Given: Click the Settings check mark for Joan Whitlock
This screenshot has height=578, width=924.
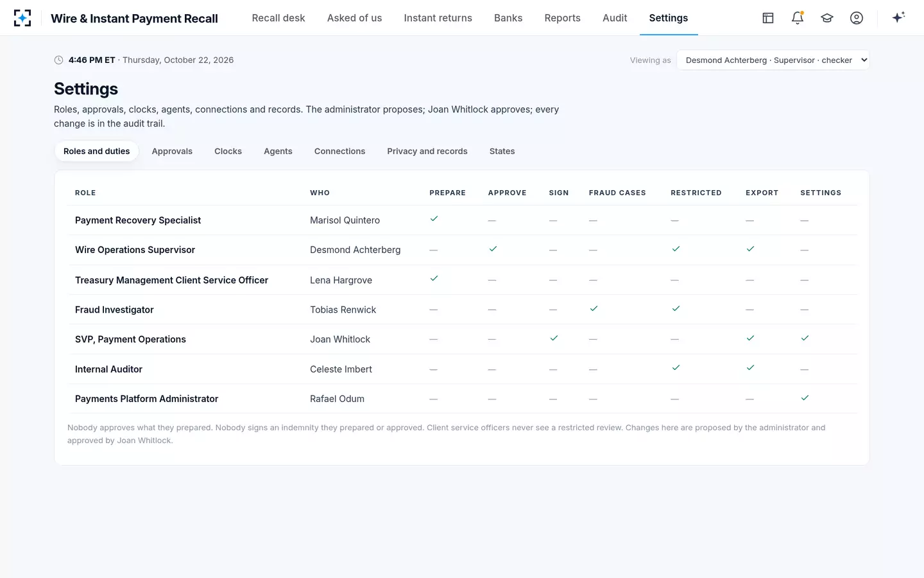Looking at the screenshot, I should (x=805, y=338).
